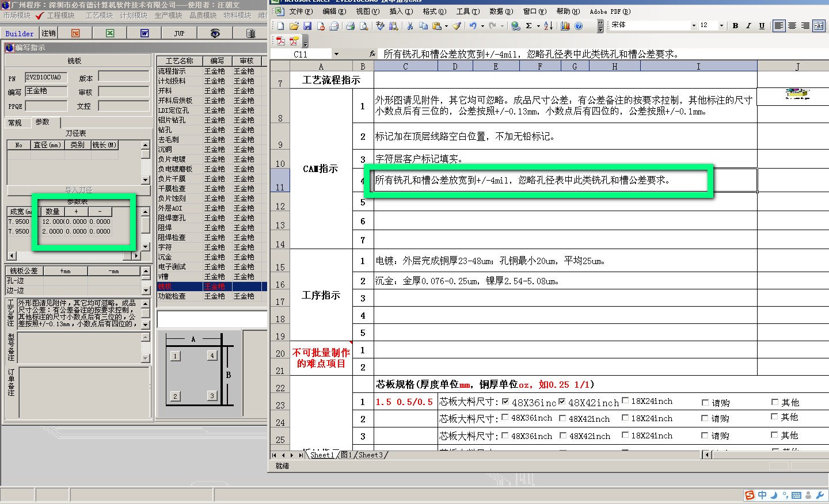Screen dimensions: 829x504
Task: Toggle Italic formatting in Excel
Action: pyautogui.click(x=748, y=25)
